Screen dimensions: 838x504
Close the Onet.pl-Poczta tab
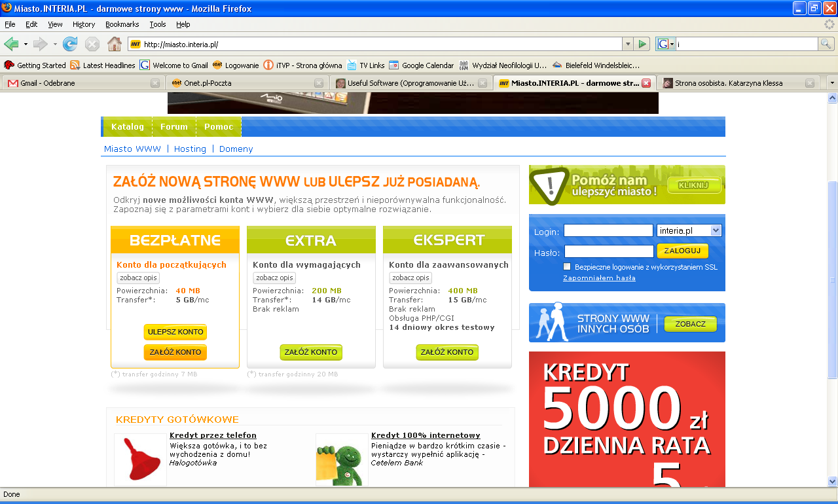point(319,83)
